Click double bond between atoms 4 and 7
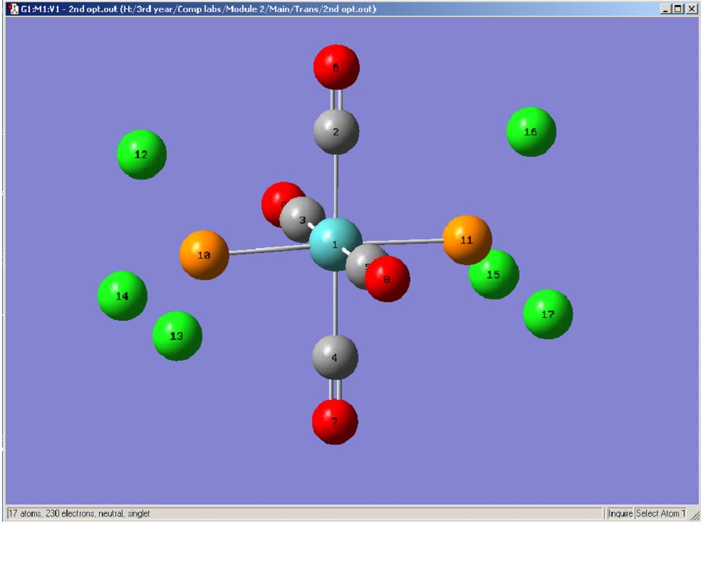Image resolution: width=701 pixels, height=588 pixels. pyautogui.click(x=335, y=389)
